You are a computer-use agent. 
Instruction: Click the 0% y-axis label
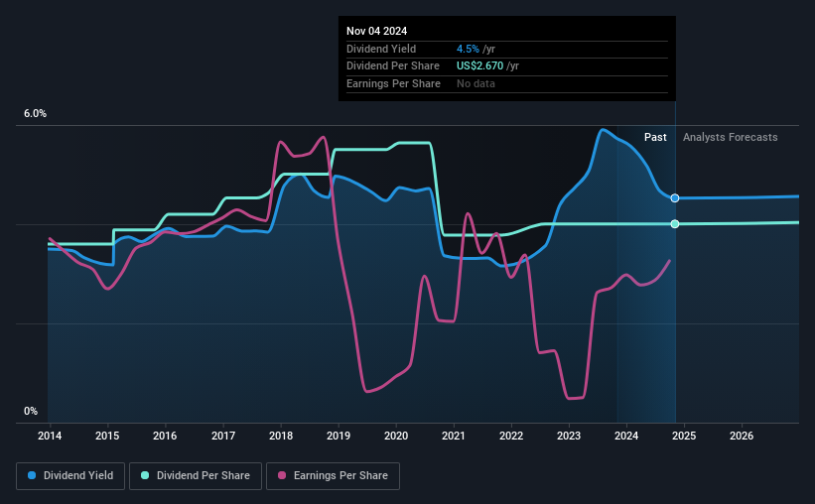click(31, 411)
